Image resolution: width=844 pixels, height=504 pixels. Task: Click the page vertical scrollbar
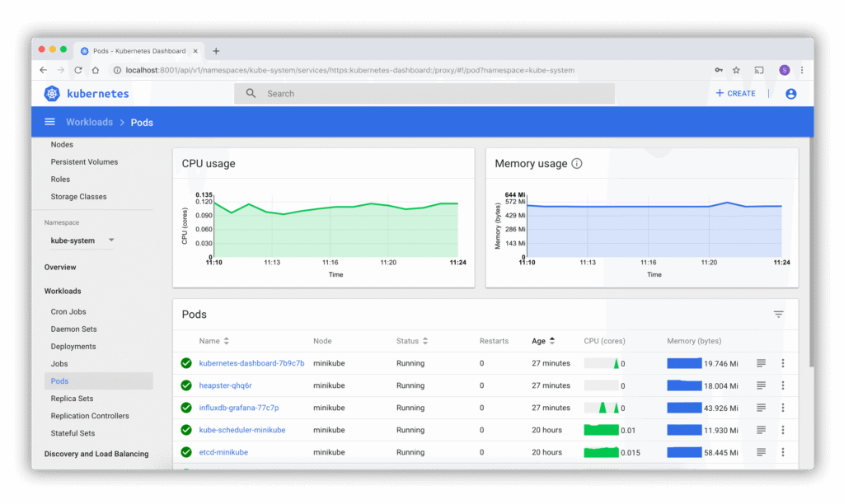point(811,253)
